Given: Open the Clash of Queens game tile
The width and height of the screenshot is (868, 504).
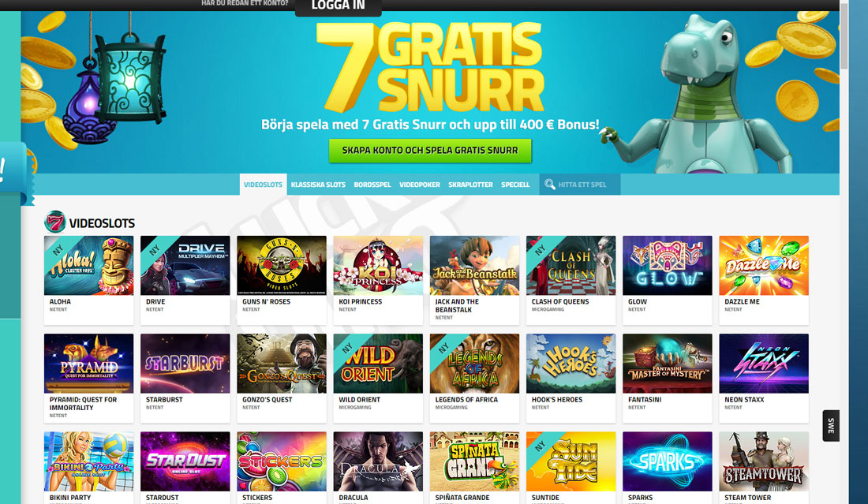Looking at the screenshot, I should coord(571,266).
